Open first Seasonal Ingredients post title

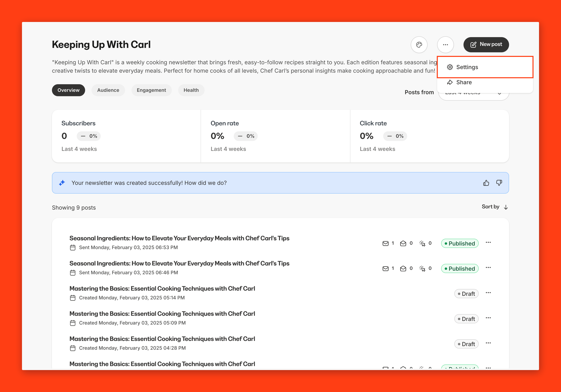pyautogui.click(x=179, y=238)
